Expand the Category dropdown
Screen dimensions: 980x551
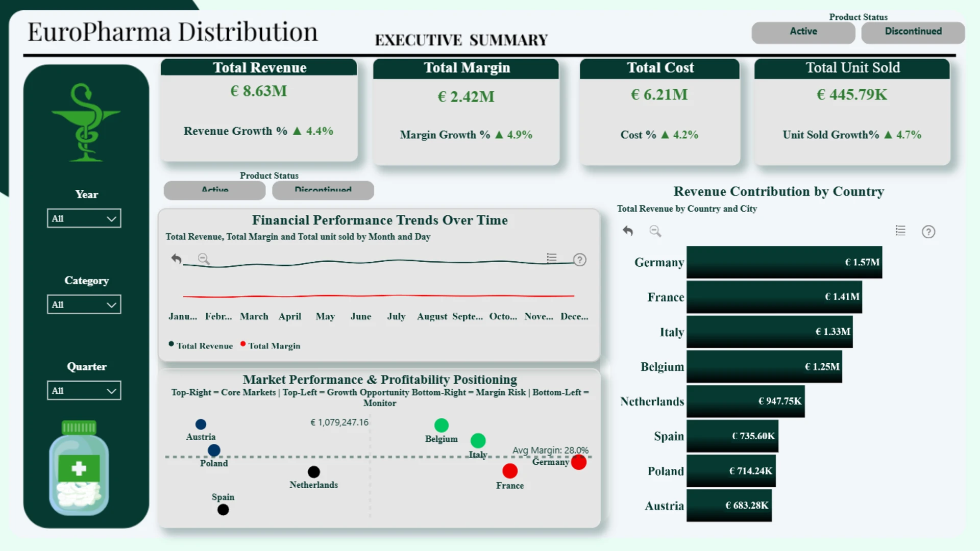tap(84, 305)
